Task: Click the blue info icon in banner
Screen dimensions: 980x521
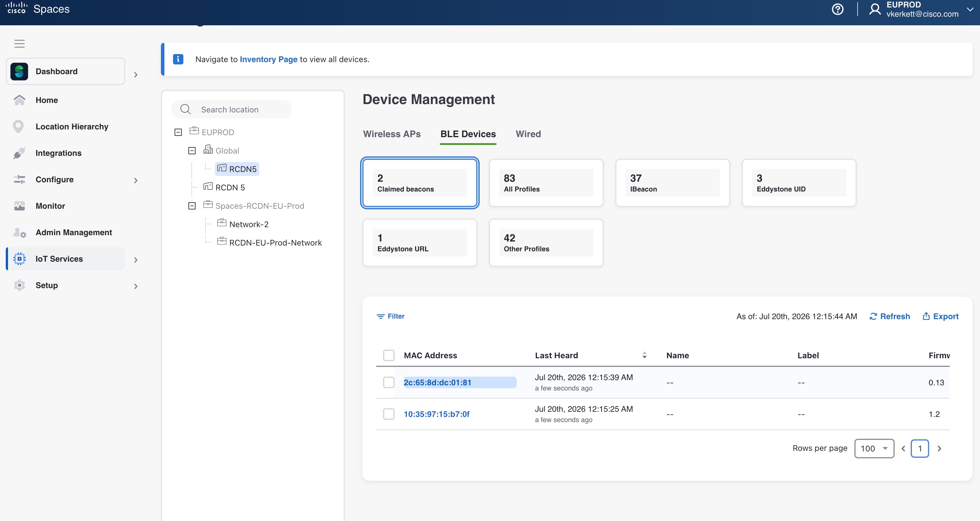Action: click(x=178, y=59)
